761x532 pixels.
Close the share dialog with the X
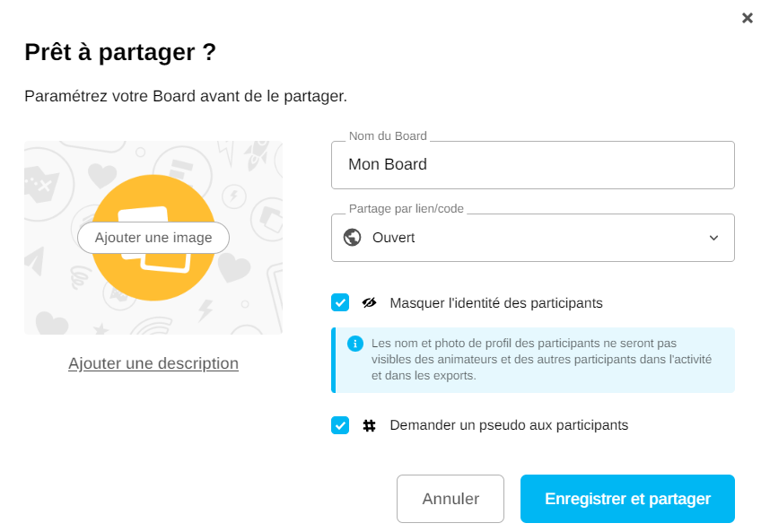[747, 18]
